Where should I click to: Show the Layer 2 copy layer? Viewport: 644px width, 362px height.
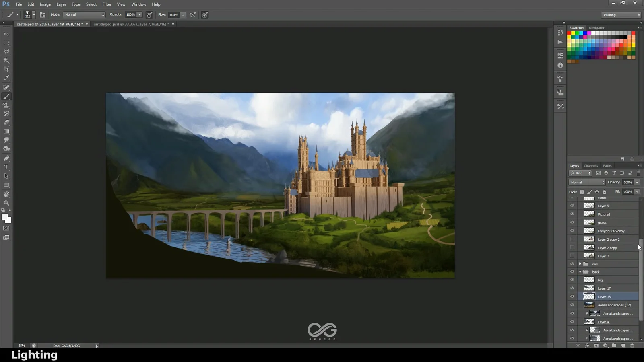tap(572, 247)
